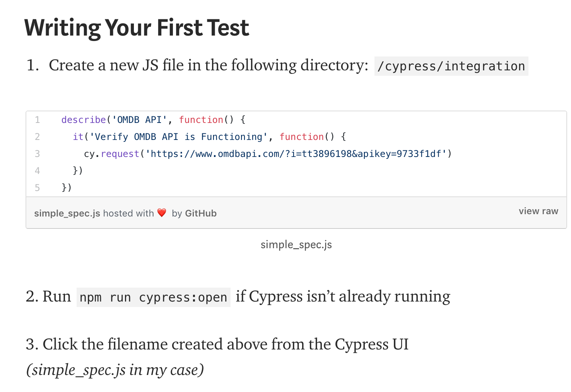Image resolution: width=571 pixels, height=392 pixels.
Task: Click the /cypress/integration inline code
Action: (451, 66)
